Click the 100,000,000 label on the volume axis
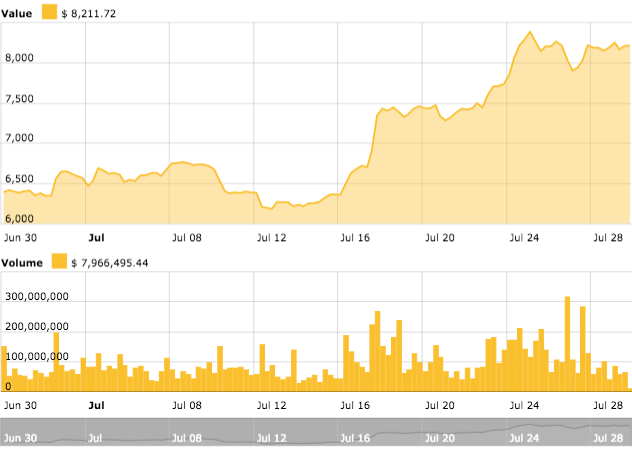Image resolution: width=632 pixels, height=449 pixels. [x=37, y=355]
